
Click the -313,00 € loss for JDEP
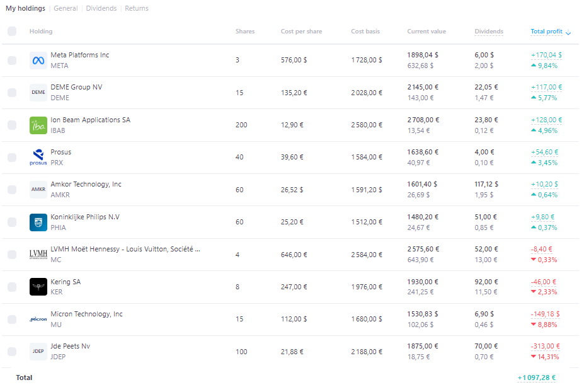point(546,346)
